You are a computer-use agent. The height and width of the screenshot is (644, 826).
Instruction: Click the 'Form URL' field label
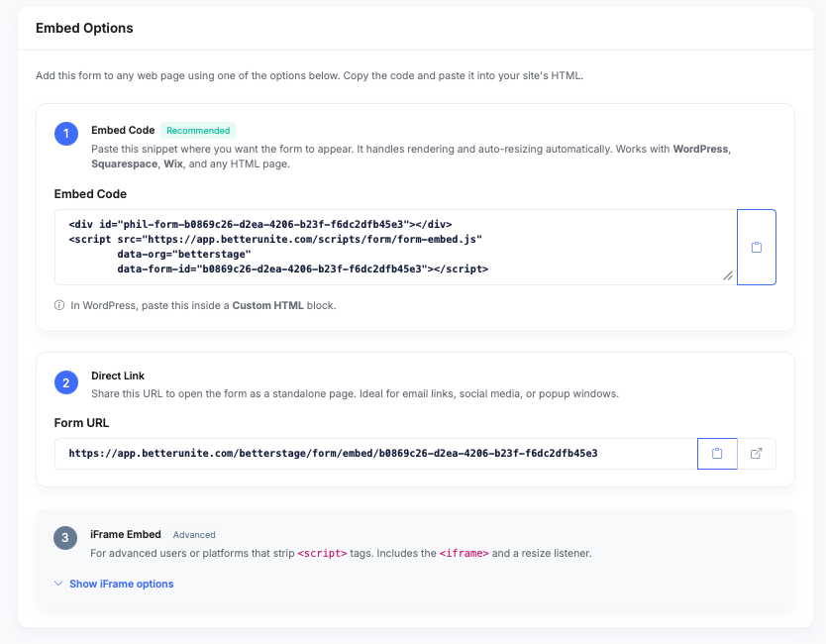81,423
